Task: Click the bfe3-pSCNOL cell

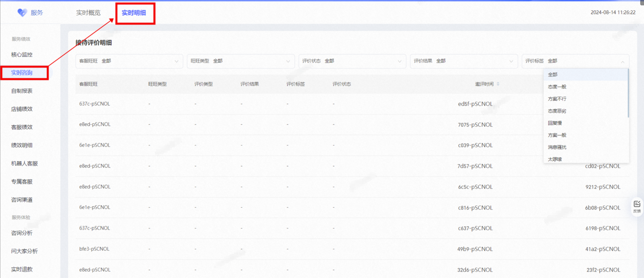Action: 94,249
